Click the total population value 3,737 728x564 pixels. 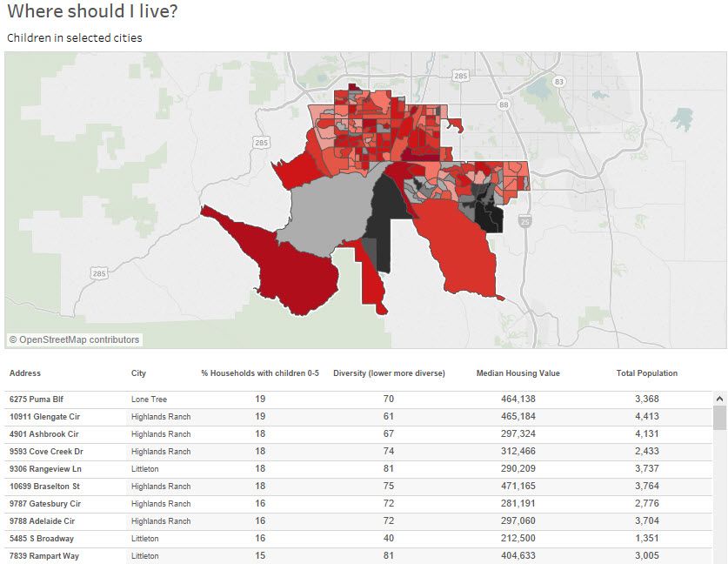click(x=647, y=468)
